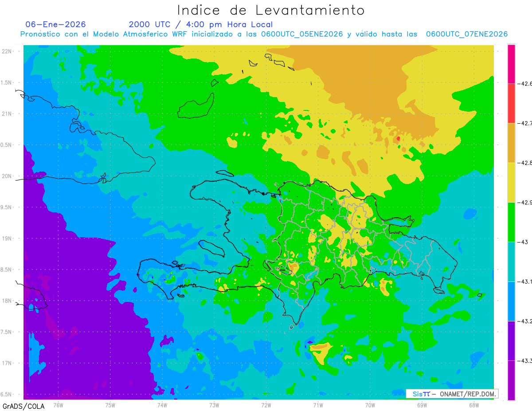Viewport: 532px width, 411px height.
Task: Click the title "Indice de Levantamiento"
Action: (x=271, y=10)
